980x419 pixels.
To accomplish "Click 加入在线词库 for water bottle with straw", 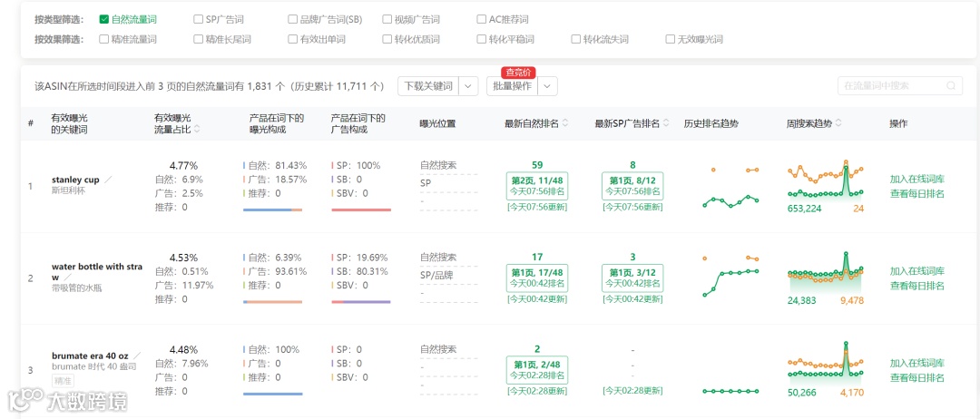I will 916,271.
